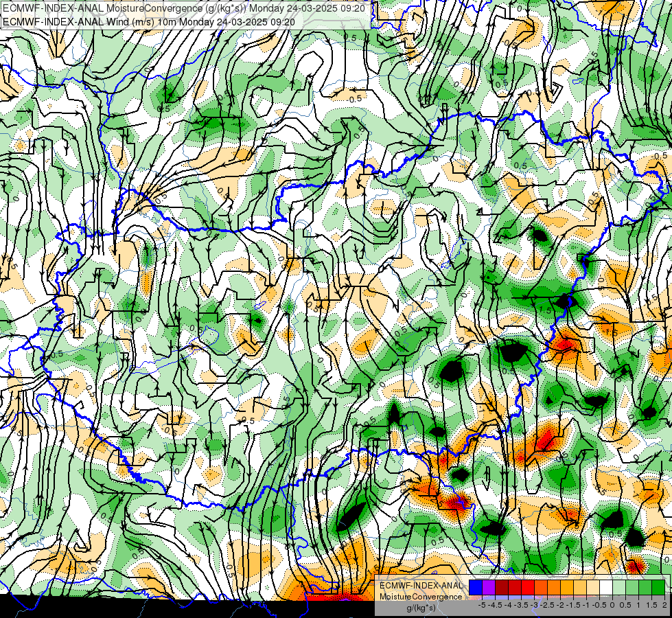Select the dark maroon legend swatch

click(502, 587)
